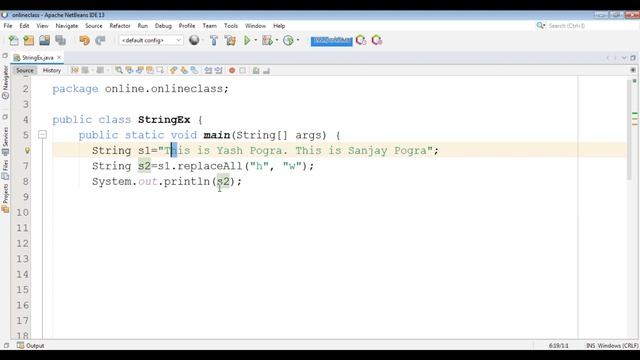Open the Services side panel
640x360 pixels.
click(x=5, y=141)
